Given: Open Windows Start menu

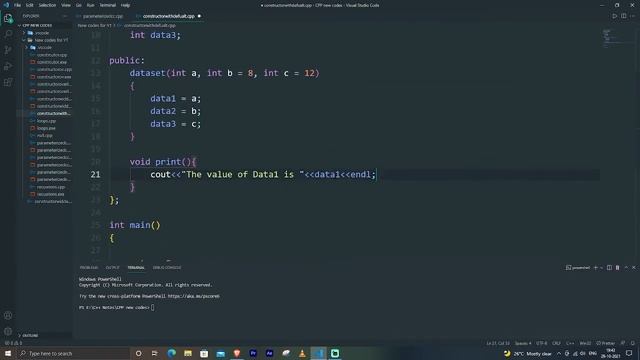Looking at the screenshot, I should (x=8, y=353).
